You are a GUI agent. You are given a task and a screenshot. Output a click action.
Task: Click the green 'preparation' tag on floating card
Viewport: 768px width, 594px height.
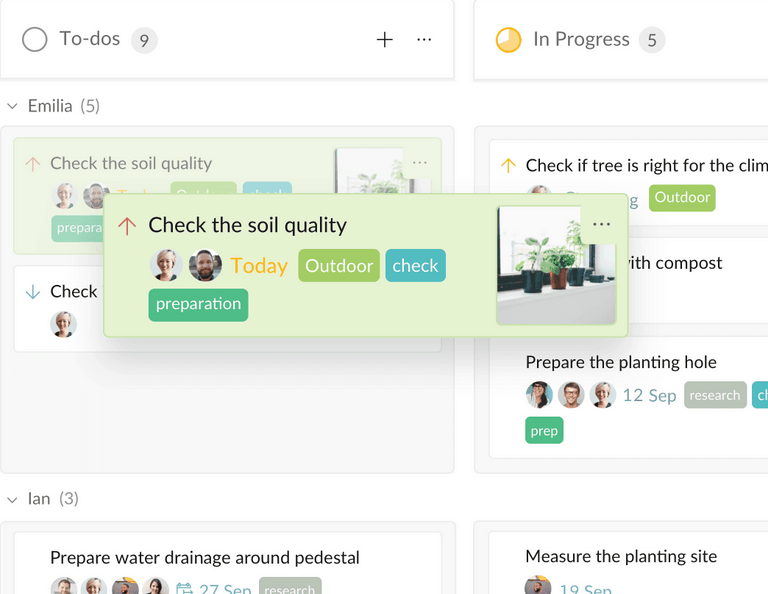point(198,304)
